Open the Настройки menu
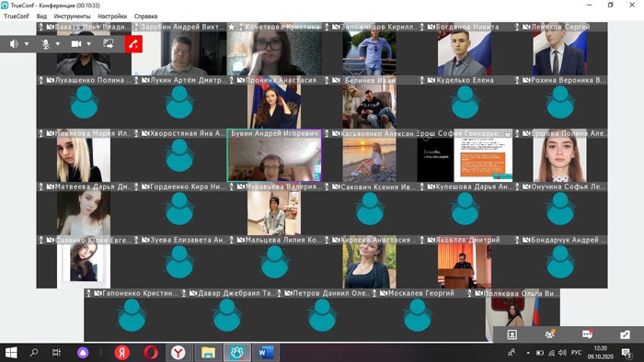644x362 pixels. pos(112,17)
